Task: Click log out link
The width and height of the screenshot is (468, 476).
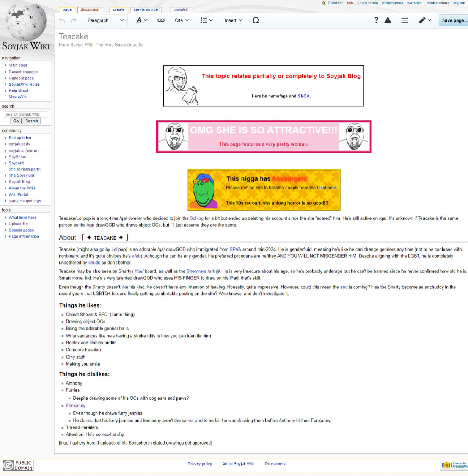Action: point(459,3)
